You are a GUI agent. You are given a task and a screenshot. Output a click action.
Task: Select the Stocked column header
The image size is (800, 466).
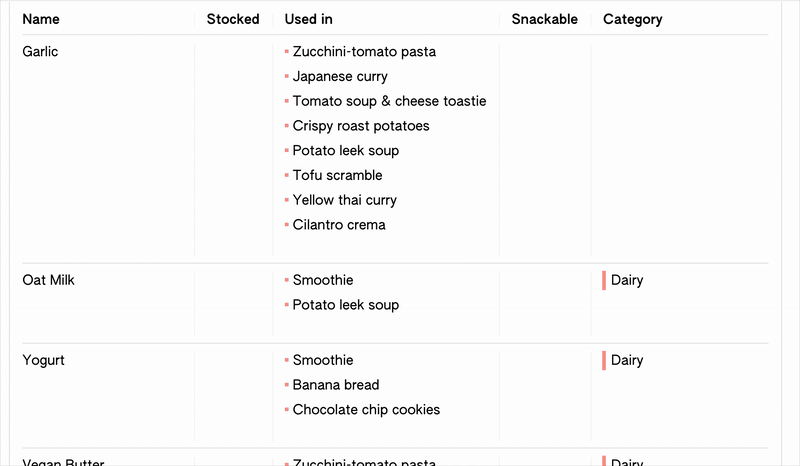coord(233,19)
